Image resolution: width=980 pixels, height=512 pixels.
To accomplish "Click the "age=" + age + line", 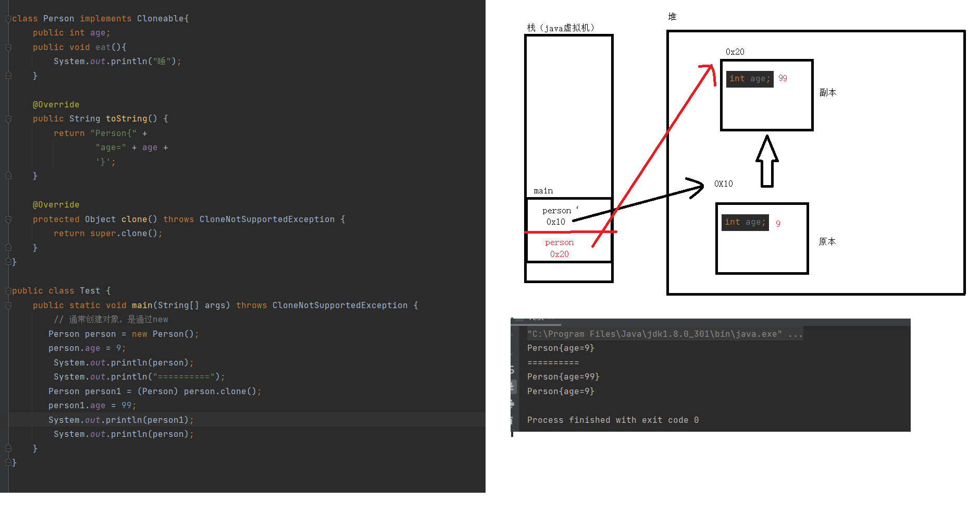I will [131, 148].
